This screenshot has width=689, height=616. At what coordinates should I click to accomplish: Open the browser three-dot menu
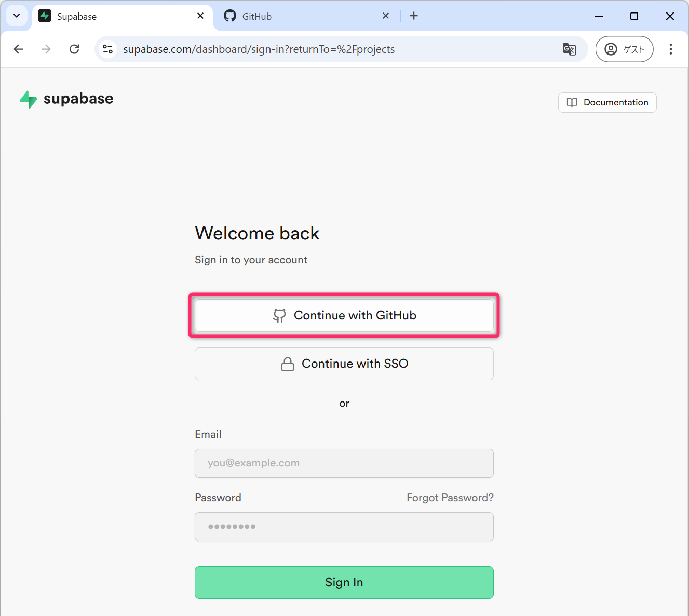671,49
